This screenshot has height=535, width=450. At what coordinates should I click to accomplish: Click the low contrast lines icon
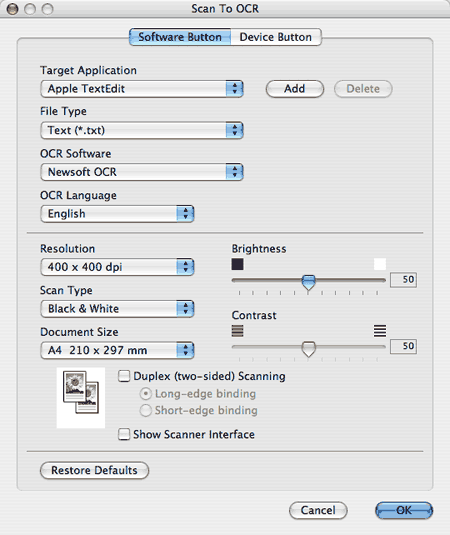pos(237,331)
